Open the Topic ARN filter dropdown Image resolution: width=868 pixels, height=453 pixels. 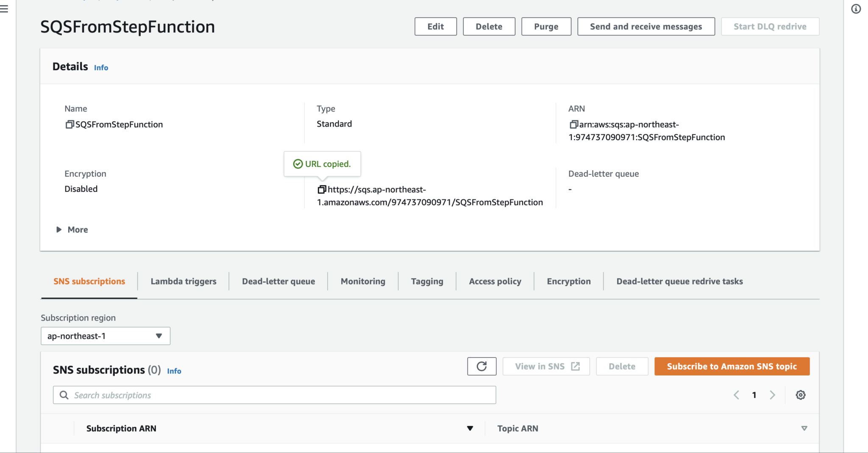804,428
